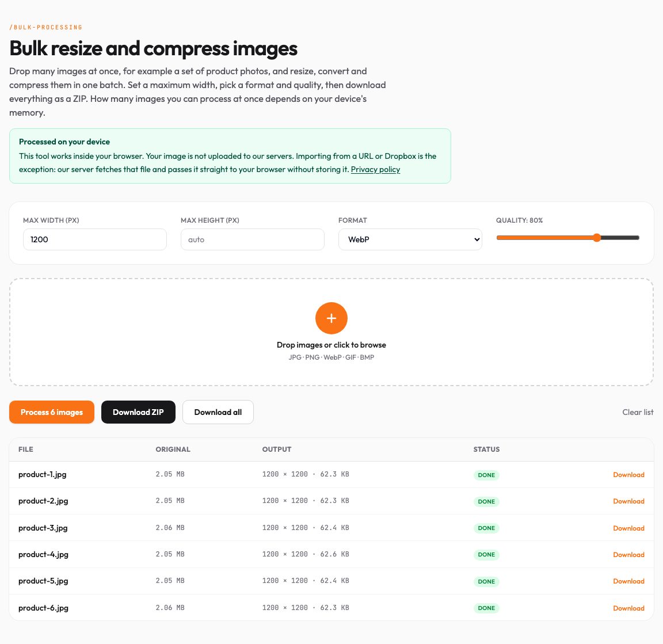Screen dimensions: 663x644
Task: Select the product-6.jpg file name
Action: coord(43,608)
